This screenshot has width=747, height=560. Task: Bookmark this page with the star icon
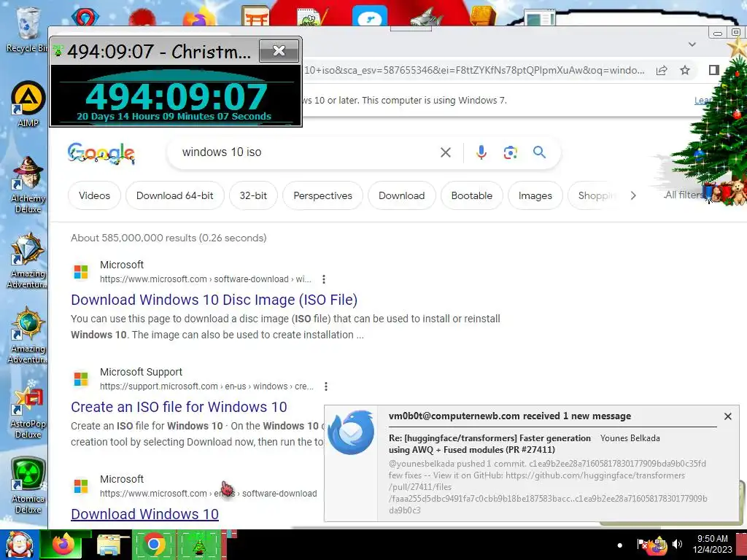685,71
